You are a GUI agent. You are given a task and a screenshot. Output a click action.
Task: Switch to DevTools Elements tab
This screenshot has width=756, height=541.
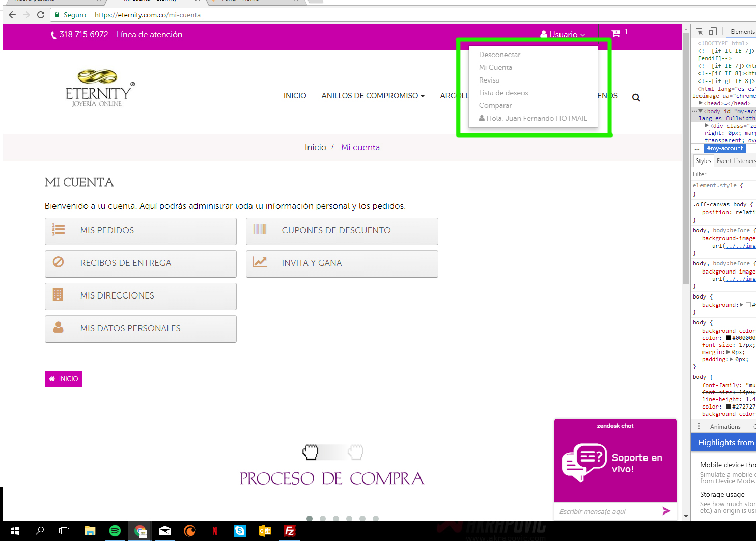click(x=742, y=32)
